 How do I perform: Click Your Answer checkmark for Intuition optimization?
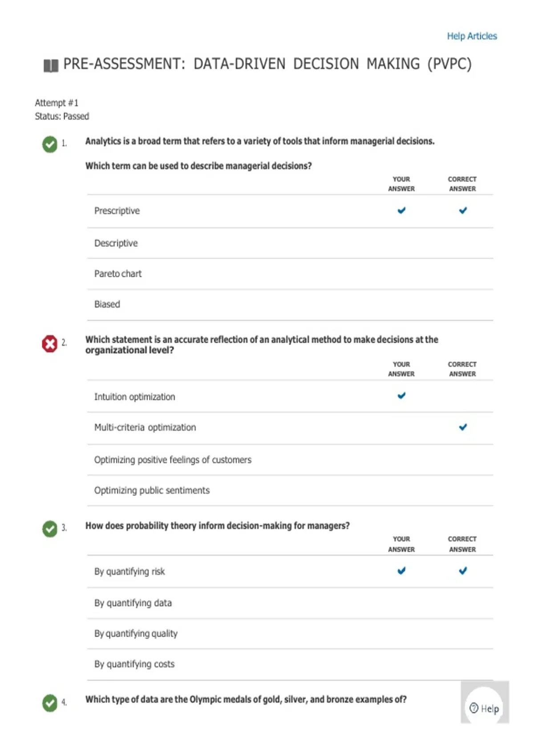point(401,395)
